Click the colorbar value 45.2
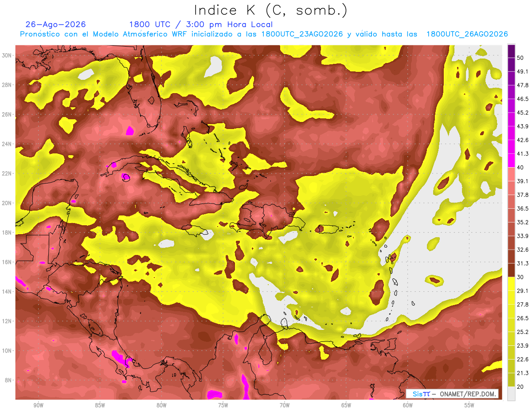Image resolution: width=532 pixels, height=411 pixels. coord(523,113)
